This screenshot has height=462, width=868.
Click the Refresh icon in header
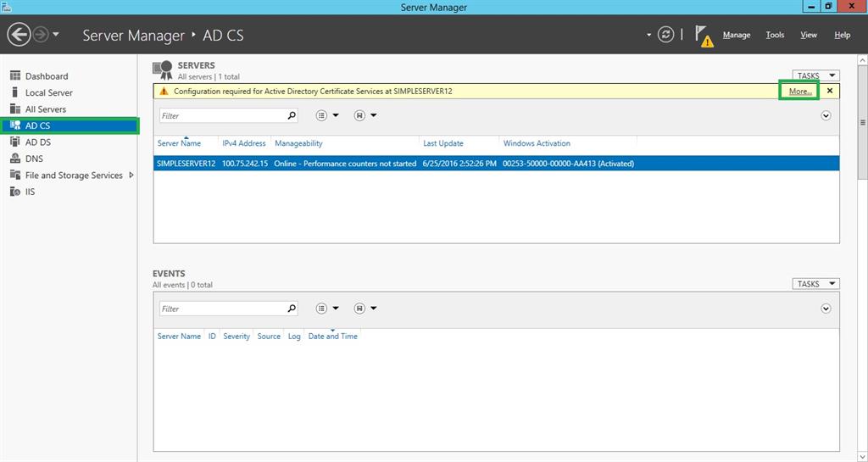pos(665,35)
